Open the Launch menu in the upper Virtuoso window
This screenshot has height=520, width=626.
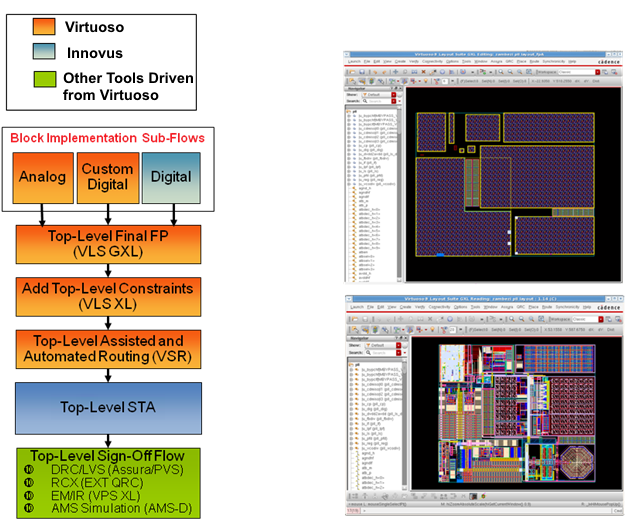pyautogui.click(x=354, y=62)
